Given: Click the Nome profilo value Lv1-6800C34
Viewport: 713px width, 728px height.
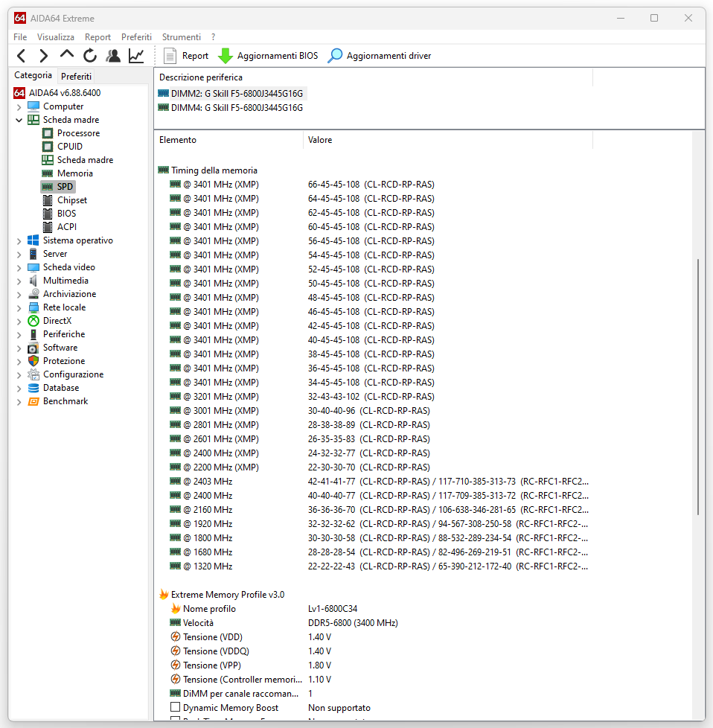Looking at the screenshot, I should tap(333, 609).
